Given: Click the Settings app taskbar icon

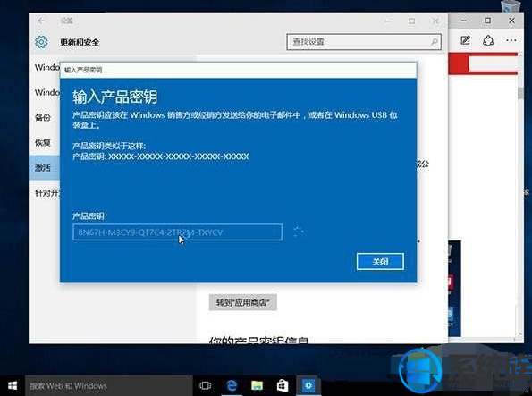Looking at the screenshot, I should click(x=308, y=385).
